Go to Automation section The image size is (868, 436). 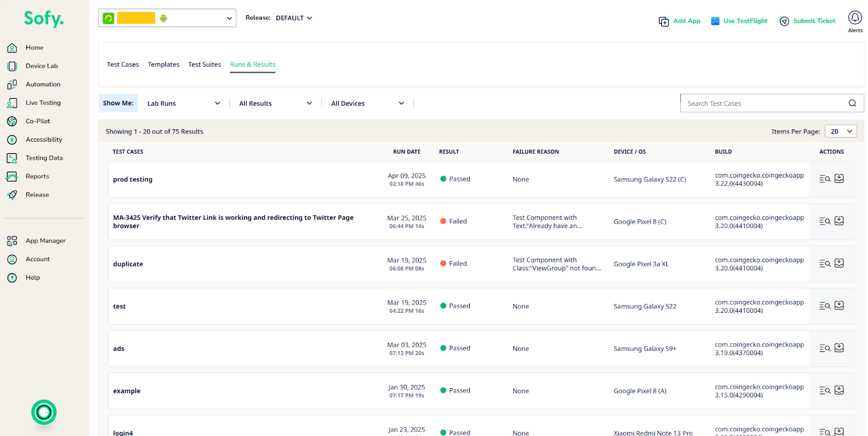(43, 85)
